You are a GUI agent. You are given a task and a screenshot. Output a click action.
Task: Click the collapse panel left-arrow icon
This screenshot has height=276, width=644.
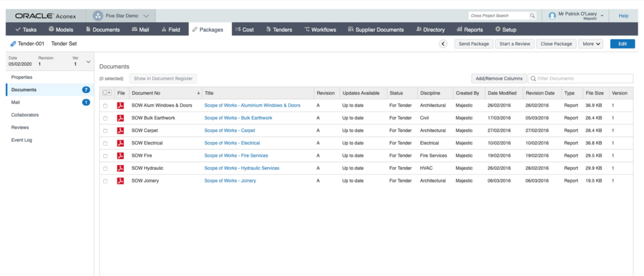443,44
